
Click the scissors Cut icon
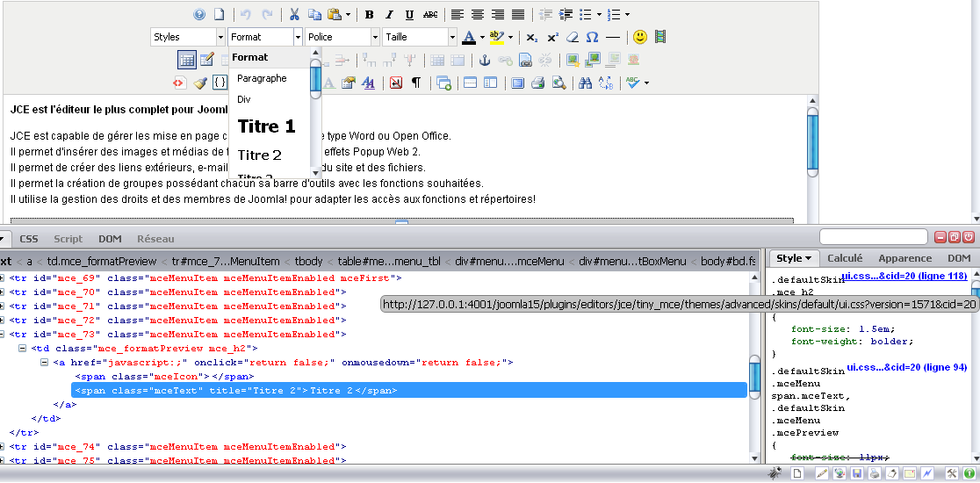click(x=294, y=15)
